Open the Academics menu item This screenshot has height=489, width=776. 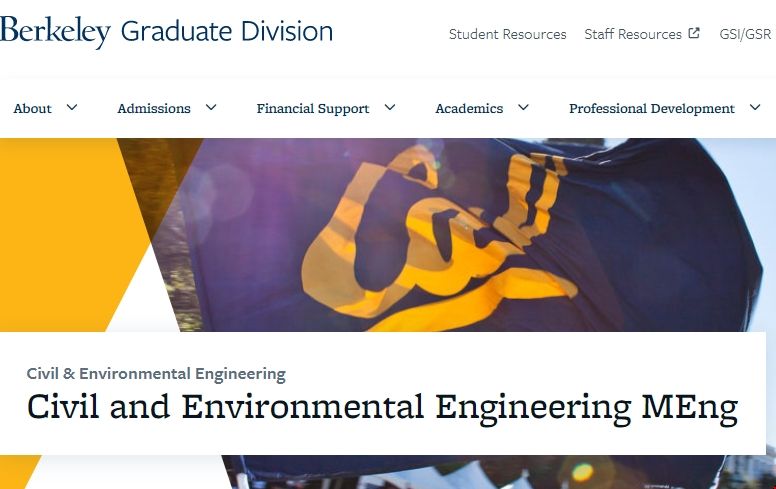[469, 109]
